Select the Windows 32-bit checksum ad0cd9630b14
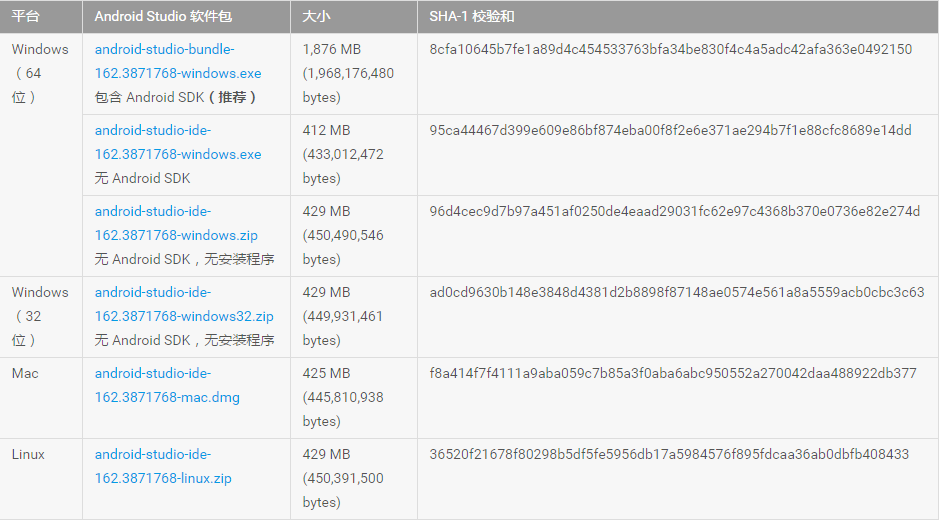This screenshot has height=520, width=940. pos(676,292)
